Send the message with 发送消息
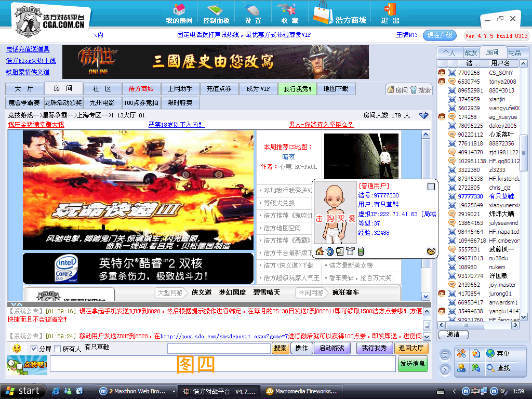Viewport: 532px width, 399px height. click(x=413, y=364)
